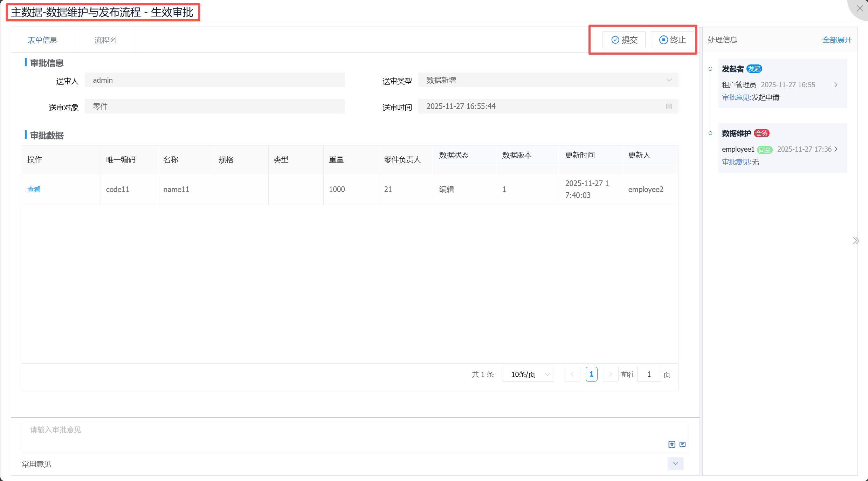The width and height of the screenshot is (868, 481).
Task: Click the 查看 link for code11
Action: click(34, 190)
